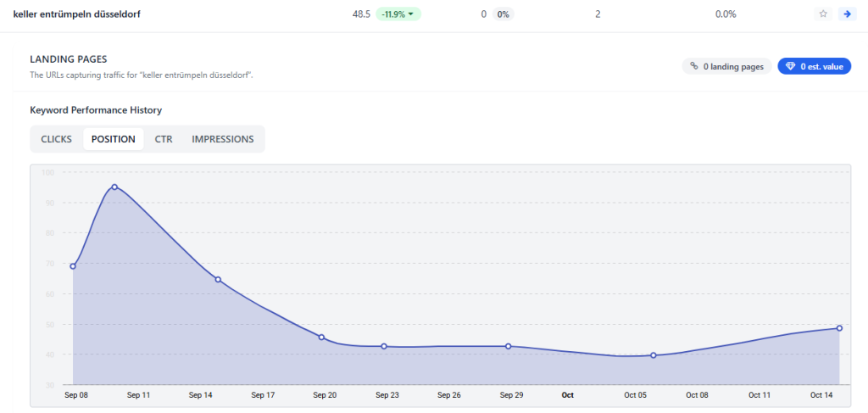The height and width of the screenshot is (413, 868).
Task: Switch to the CLICKS tab
Action: click(56, 139)
